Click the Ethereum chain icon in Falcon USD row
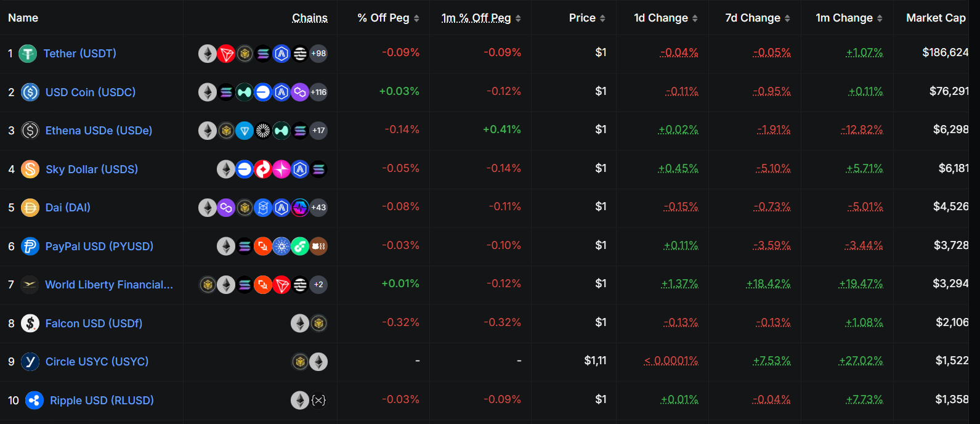The height and width of the screenshot is (424, 980). point(300,324)
